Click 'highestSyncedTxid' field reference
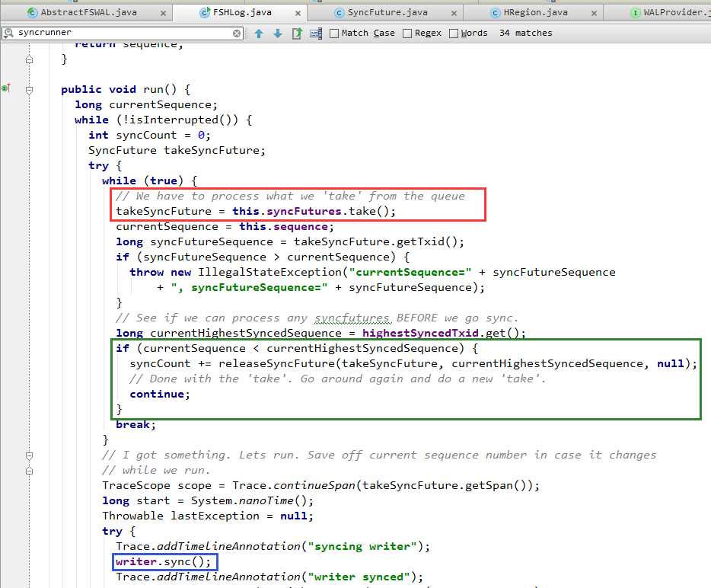The width and height of the screenshot is (711, 588). click(x=420, y=333)
